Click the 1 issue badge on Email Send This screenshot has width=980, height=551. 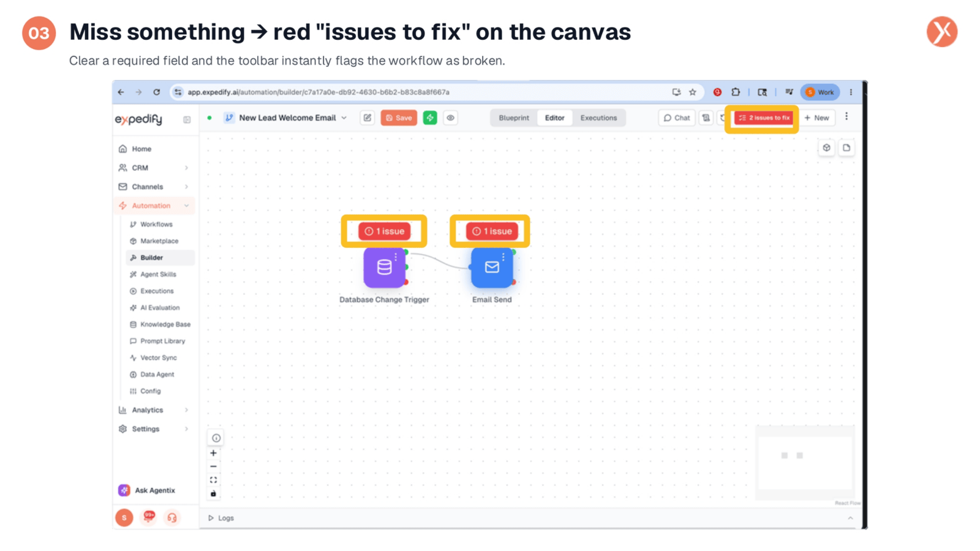(492, 231)
